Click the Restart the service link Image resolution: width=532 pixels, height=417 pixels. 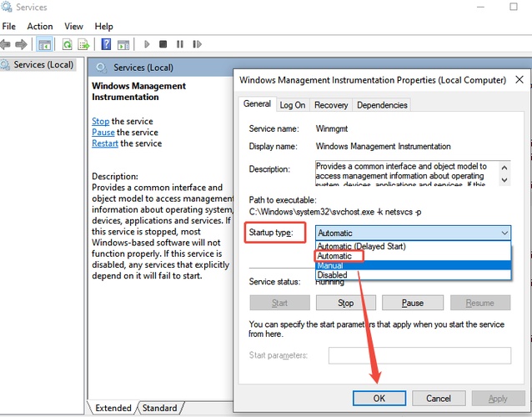(x=105, y=143)
